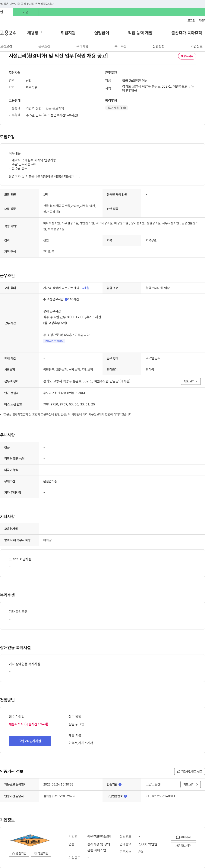Click the help icon beside 주 소정근로시간
The image size is (205, 868).
[66, 299]
